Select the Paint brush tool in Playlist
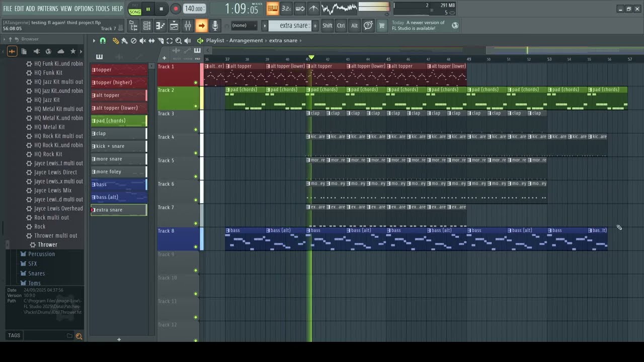644x362 pixels. click(124, 41)
